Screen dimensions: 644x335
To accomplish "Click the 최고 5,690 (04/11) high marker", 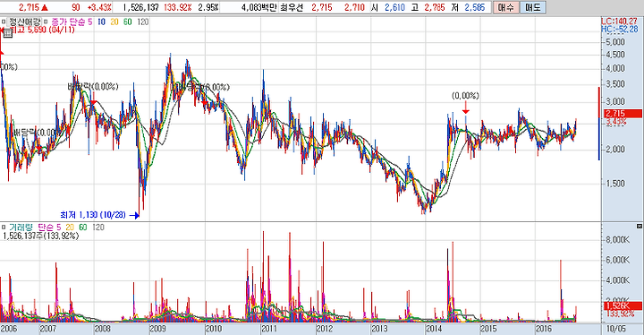I will [x=42, y=30].
